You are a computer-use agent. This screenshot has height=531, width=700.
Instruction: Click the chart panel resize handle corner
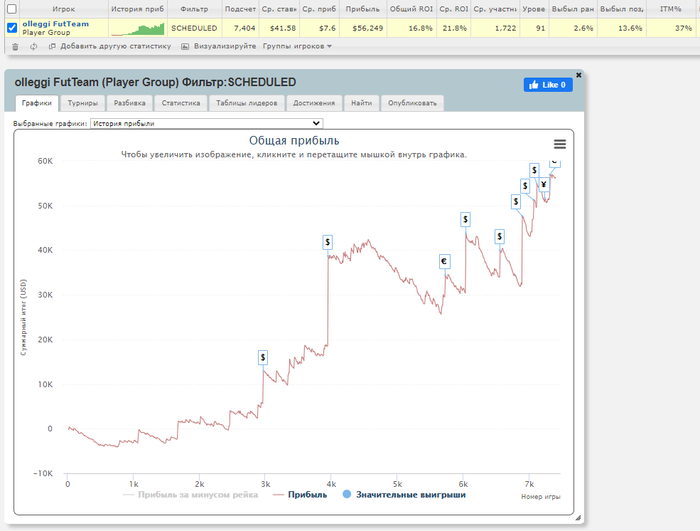click(578, 518)
